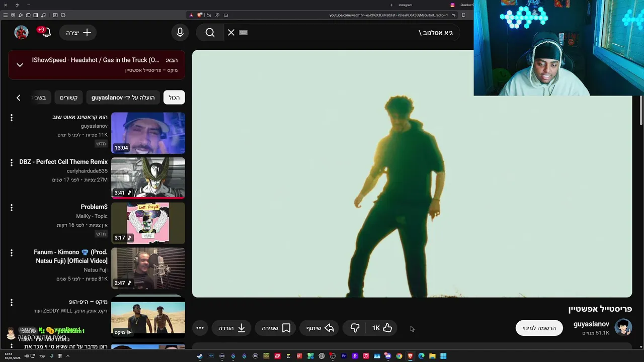
Task: Open browser extensions puzzle icon
Action: tap(63, 15)
